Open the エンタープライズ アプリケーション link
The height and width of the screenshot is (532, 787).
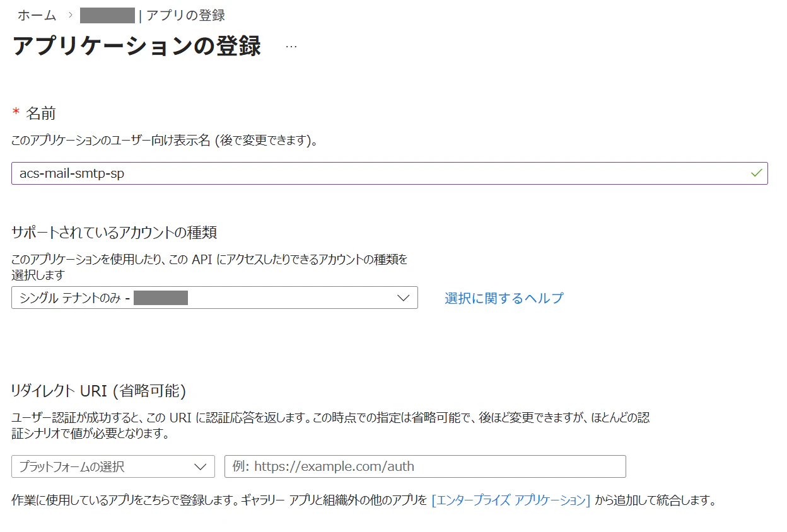[x=511, y=501]
